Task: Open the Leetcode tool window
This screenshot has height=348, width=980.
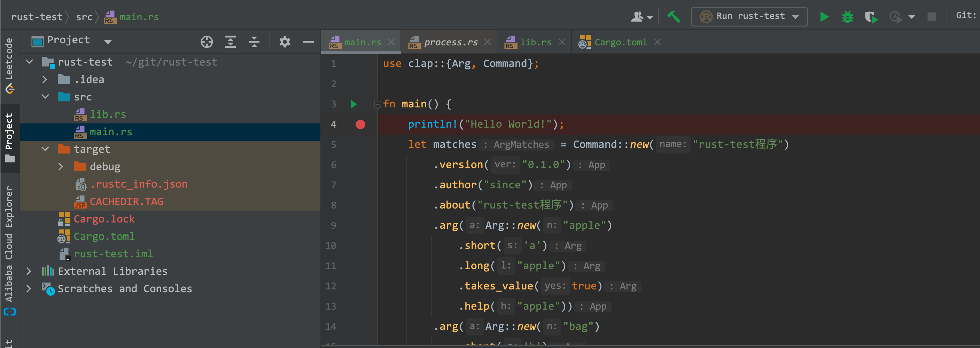Action: point(9,66)
